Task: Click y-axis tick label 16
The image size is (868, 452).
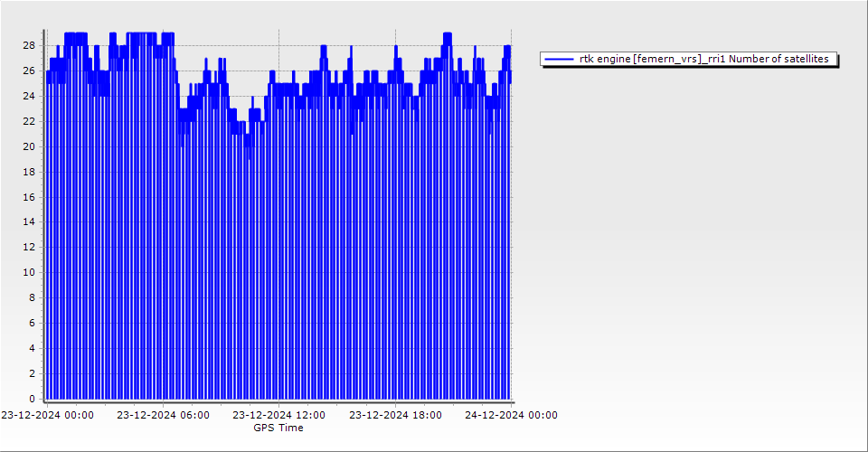Action: (29, 196)
